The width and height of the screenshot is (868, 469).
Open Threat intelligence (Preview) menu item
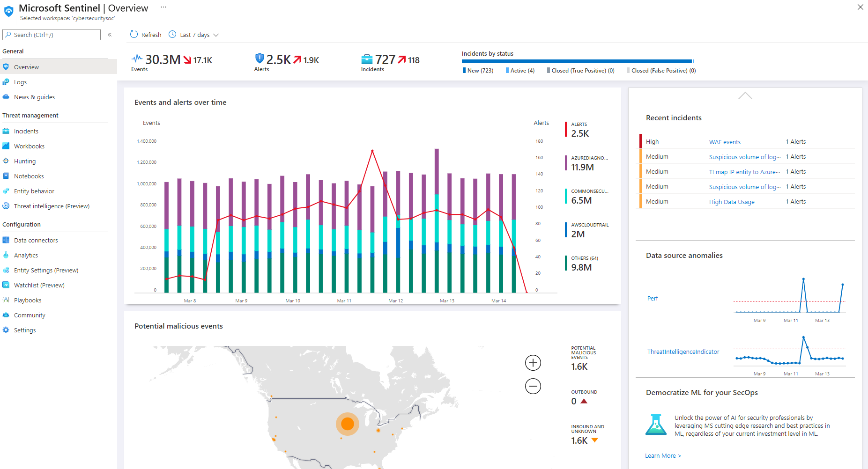pyautogui.click(x=59, y=206)
